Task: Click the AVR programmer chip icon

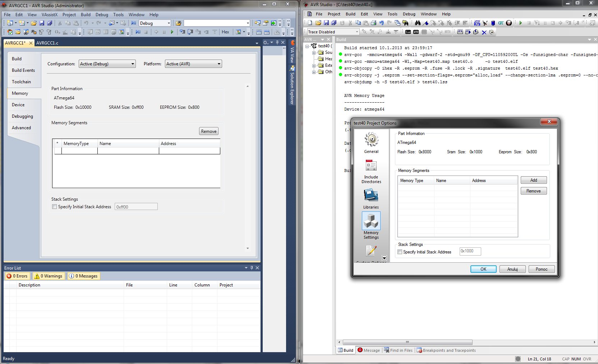Action: coord(416,32)
